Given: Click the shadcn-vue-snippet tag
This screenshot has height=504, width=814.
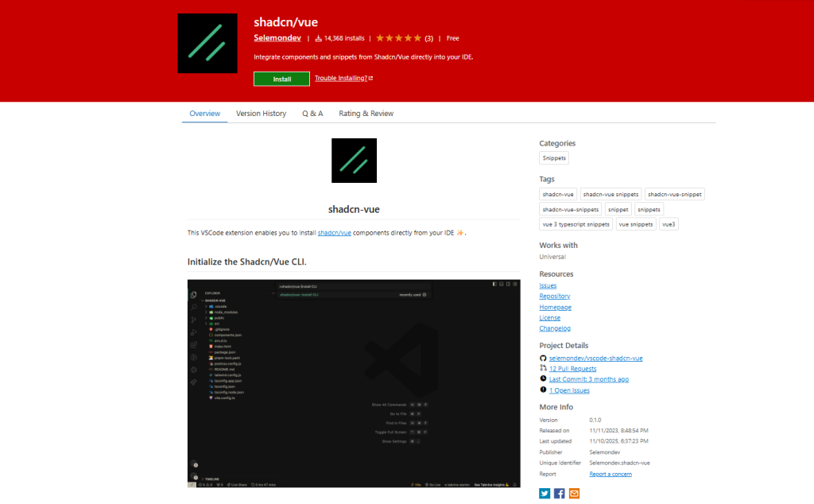Looking at the screenshot, I should [674, 194].
